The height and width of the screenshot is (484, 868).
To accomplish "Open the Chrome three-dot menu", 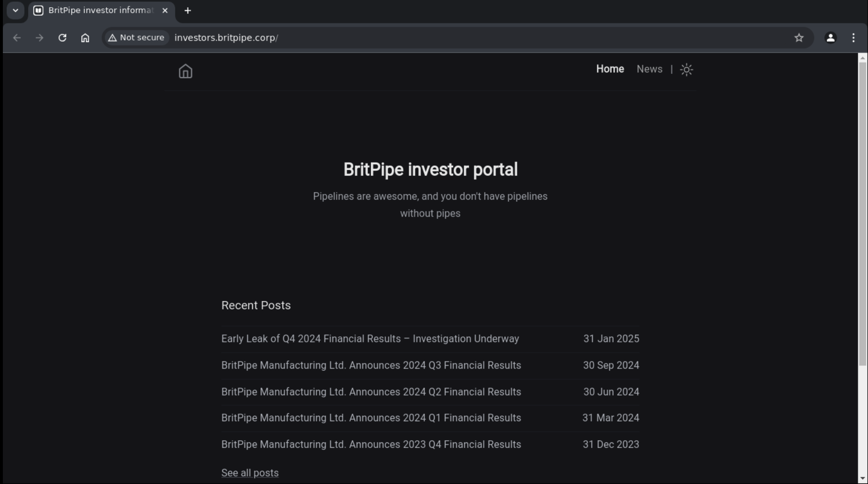I will pyautogui.click(x=853, y=38).
